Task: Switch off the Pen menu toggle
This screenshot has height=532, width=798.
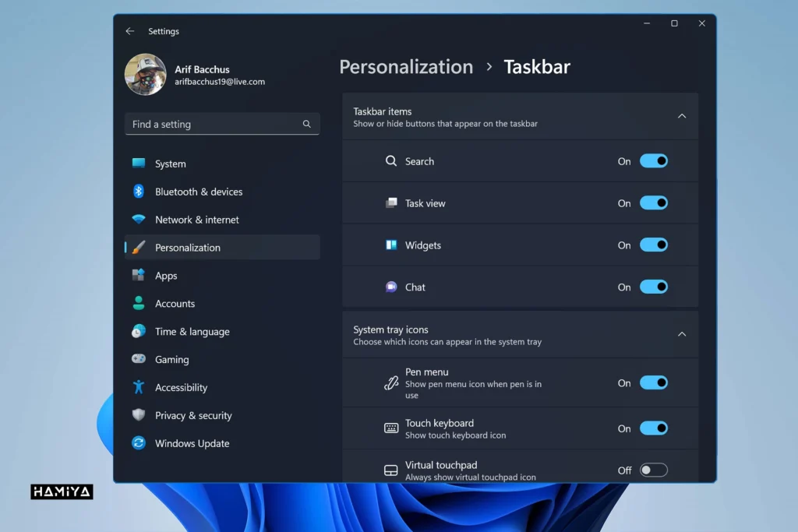Action: [x=654, y=382]
